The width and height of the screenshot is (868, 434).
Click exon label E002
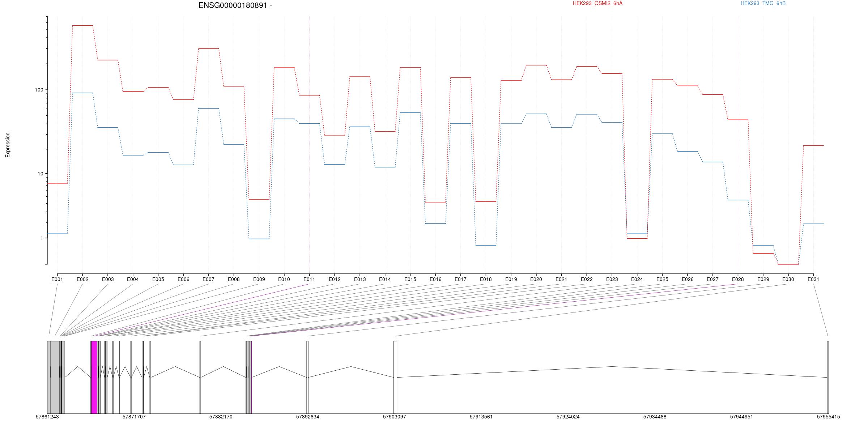pyautogui.click(x=82, y=279)
